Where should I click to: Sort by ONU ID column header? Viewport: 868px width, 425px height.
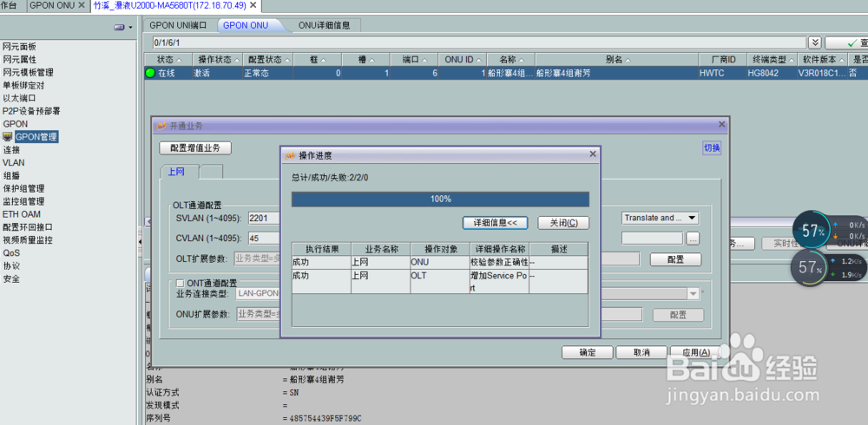point(463,59)
